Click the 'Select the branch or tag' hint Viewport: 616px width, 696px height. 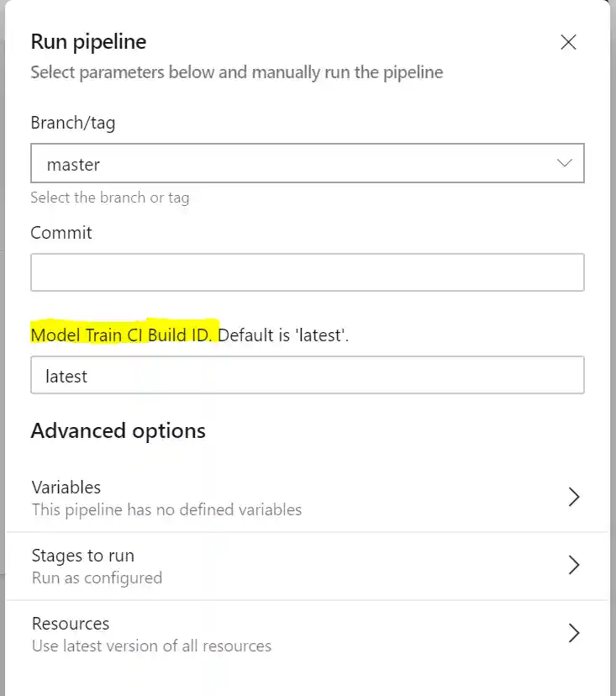110,198
